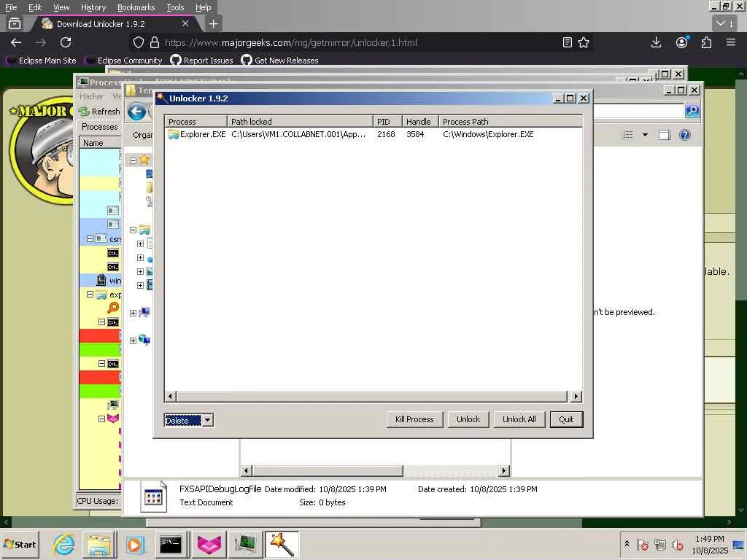
Task: Click the PID column header
Action: pos(387,122)
